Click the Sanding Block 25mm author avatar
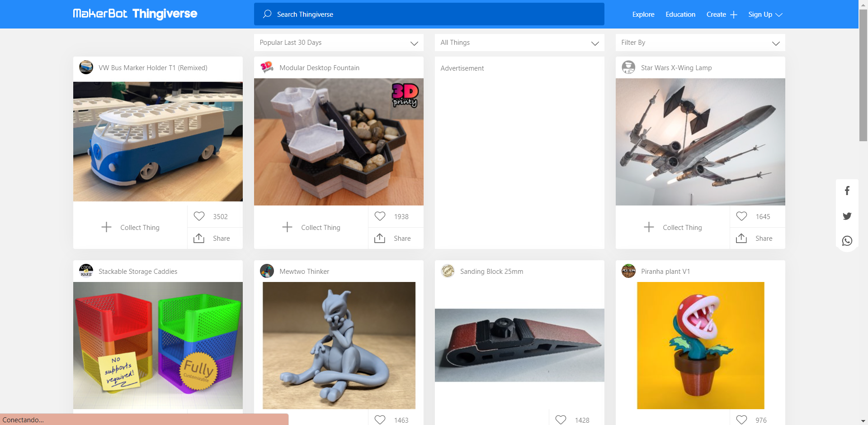 pyautogui.click(x=448, y=271)
